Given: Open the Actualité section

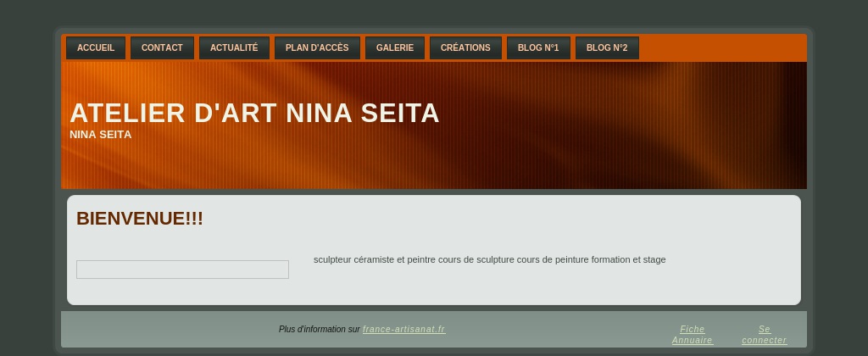Looking at the screenshot, I should 234,47.
